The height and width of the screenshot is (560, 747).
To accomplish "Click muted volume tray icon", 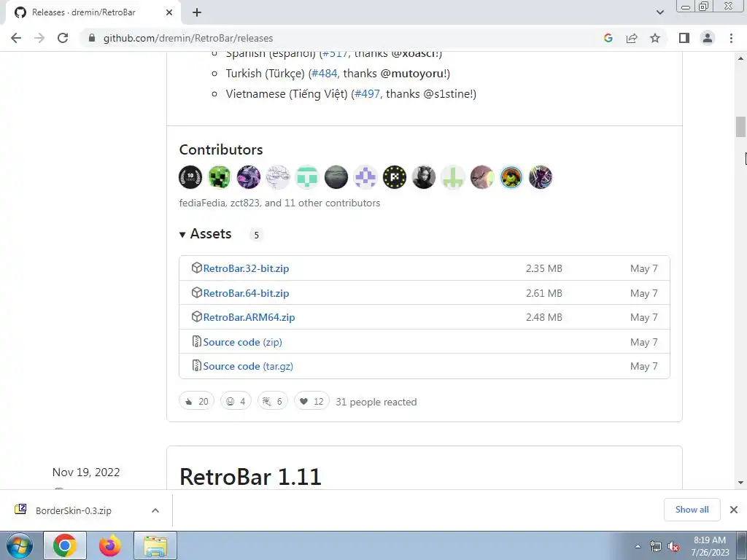I will tap(673, 547).
